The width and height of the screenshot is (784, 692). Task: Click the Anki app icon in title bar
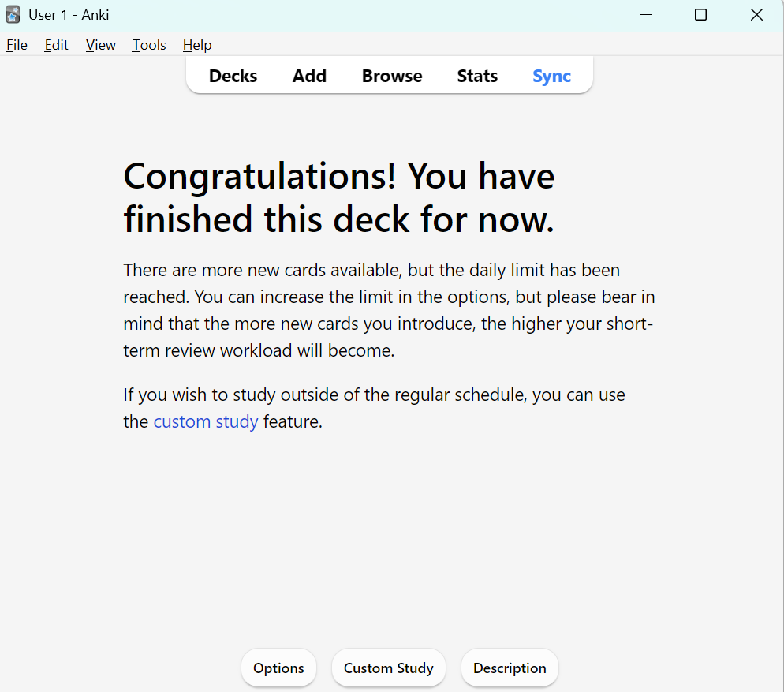pyautogui.click(x=13, y=15)
